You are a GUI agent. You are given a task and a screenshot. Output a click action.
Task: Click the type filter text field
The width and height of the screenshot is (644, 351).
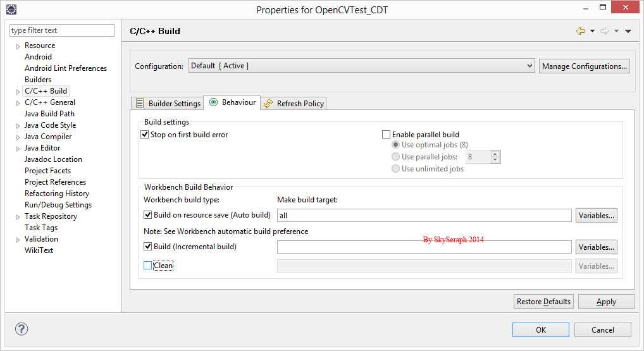(x=62, y=30)
